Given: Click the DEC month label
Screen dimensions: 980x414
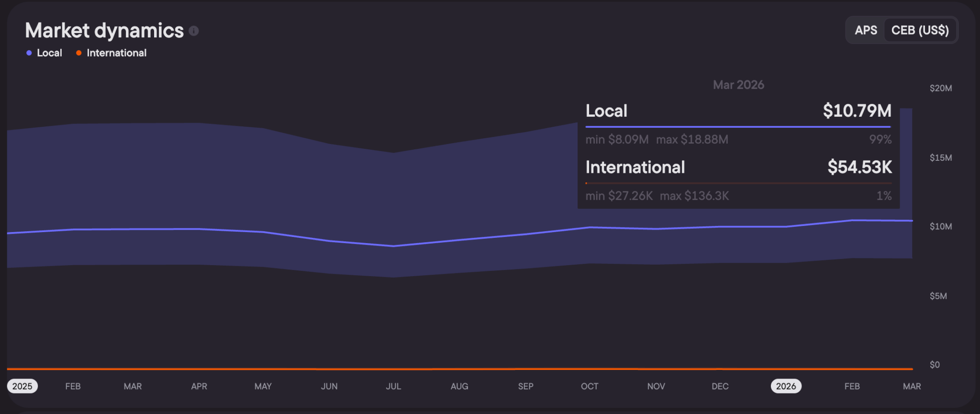Looking at the screenshot, I should 720,386.
